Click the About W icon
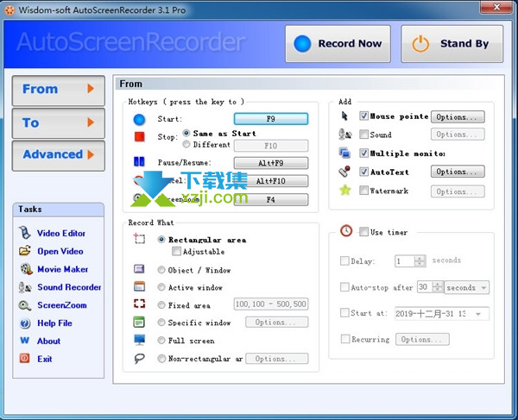This screenshot has height=420, width=518. [x=25, y=340]
